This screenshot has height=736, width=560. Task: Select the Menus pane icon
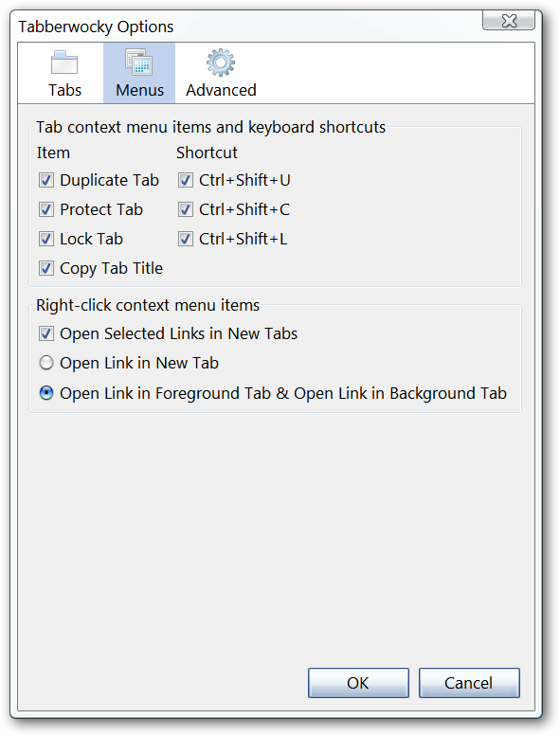tap(138, 62)
